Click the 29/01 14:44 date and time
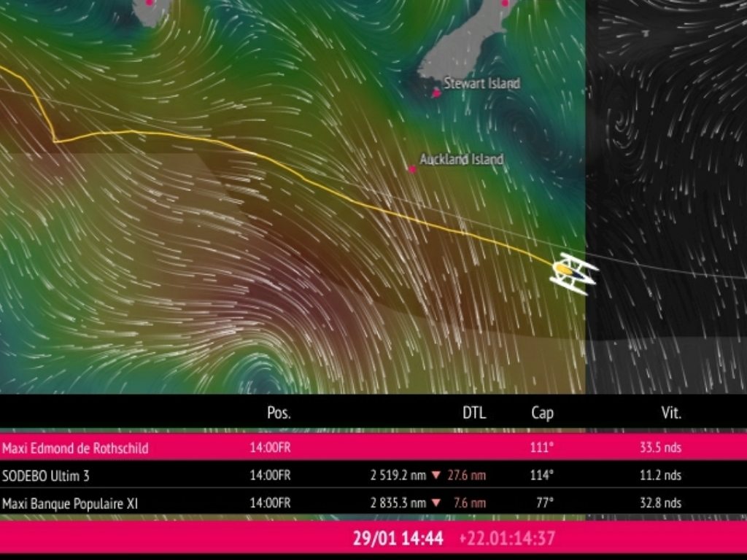 point(398,538)
